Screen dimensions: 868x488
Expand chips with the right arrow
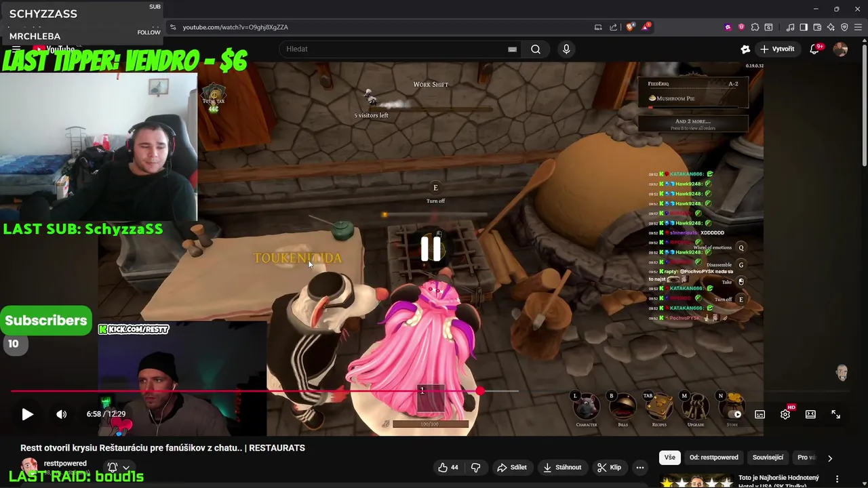coord(830,458)
